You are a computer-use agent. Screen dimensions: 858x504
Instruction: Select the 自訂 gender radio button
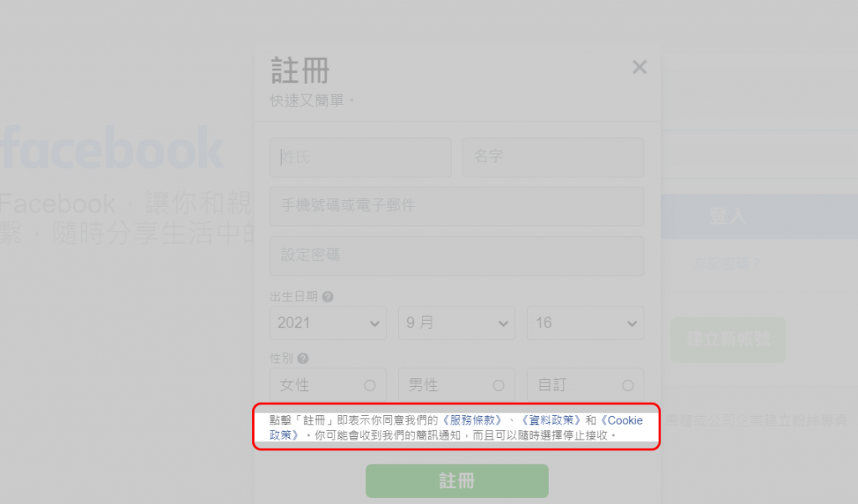click(628, 385)
